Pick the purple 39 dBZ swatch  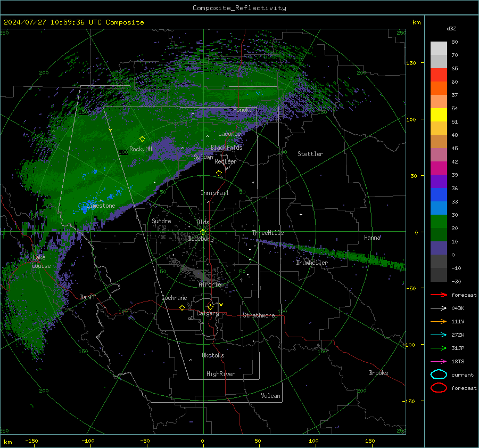tap(439, 182)
